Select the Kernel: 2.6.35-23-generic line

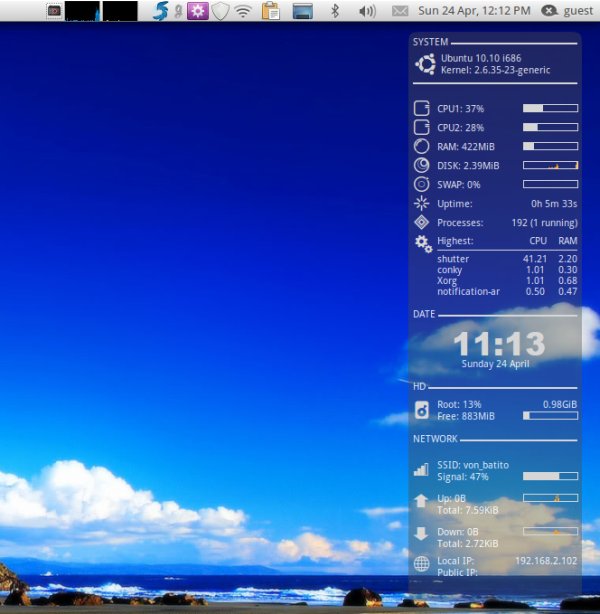click(x=495, y=70)
